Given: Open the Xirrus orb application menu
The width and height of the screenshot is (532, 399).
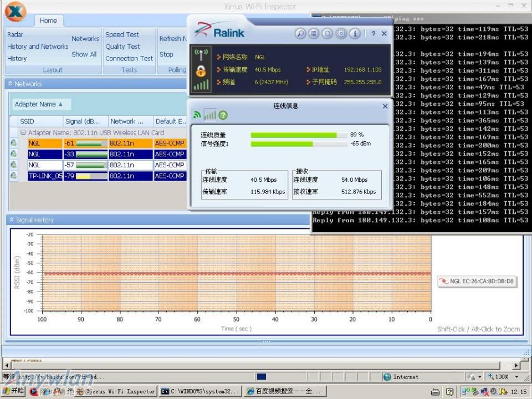Looking at the screenshot, I should pos(16,12).
